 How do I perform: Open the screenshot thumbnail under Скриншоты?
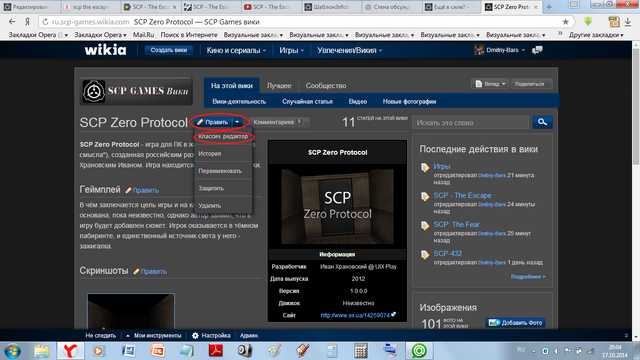[x=131, y=311]
